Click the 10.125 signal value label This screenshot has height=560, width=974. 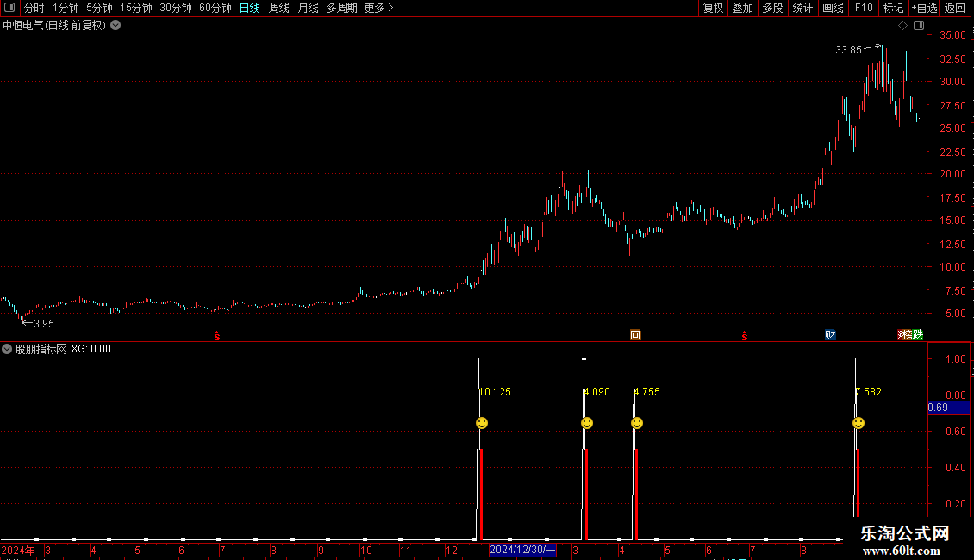point(495,392)
